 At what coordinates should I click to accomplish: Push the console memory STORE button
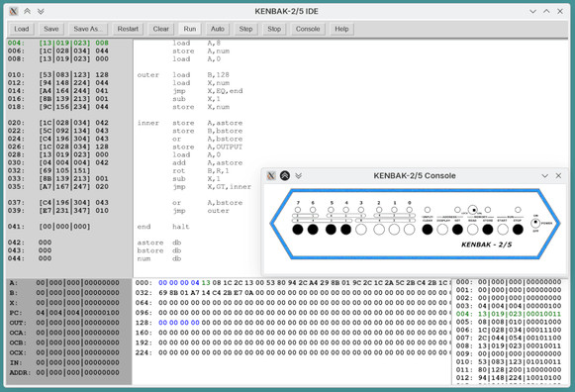[x=487, y=230]
